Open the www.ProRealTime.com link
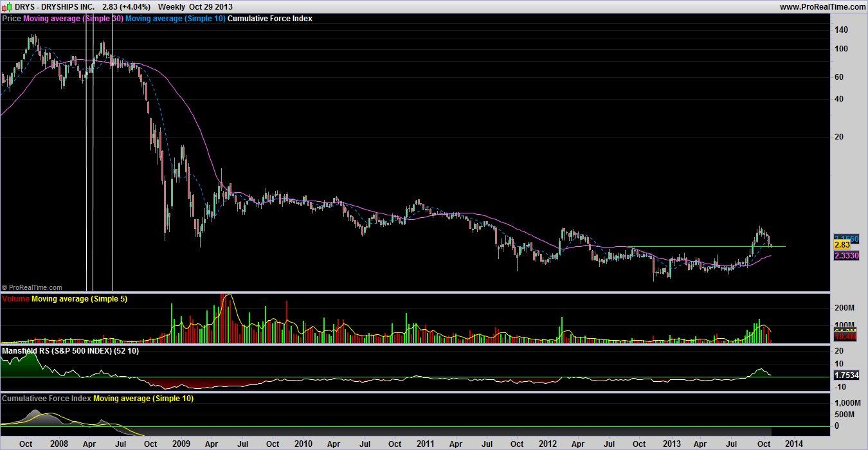Viewport: 868px width, 450px height. (822, 6)
